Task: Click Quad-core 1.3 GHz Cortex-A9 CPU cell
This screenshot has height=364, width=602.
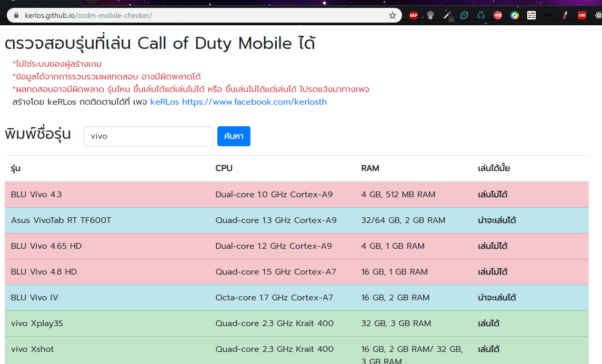Action: (x=276, y=220)
